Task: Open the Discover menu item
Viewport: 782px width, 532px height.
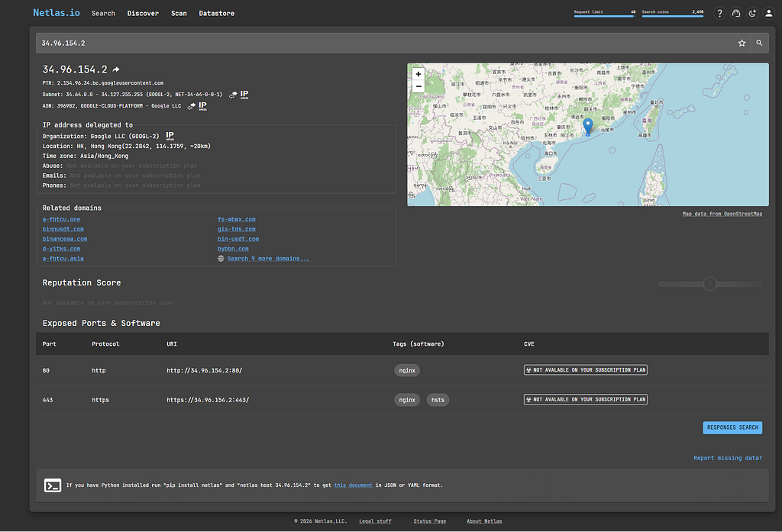Action: click(143, 14)
